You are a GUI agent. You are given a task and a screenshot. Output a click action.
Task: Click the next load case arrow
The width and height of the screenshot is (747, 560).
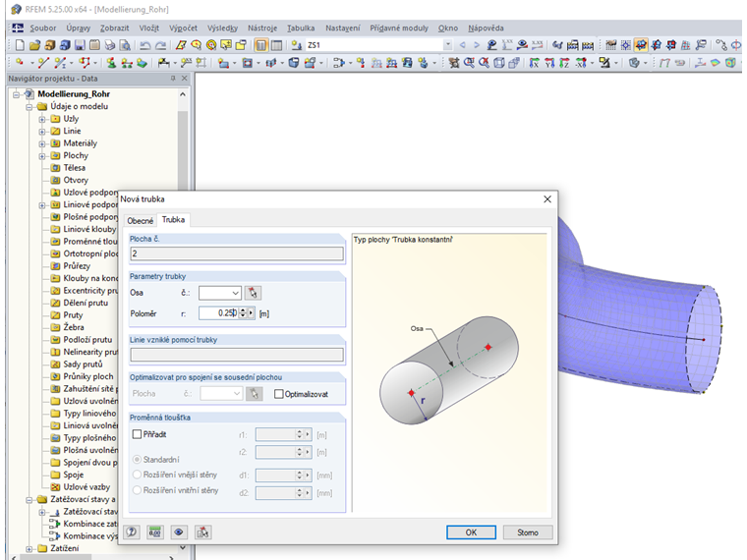[x=477, y=45]
